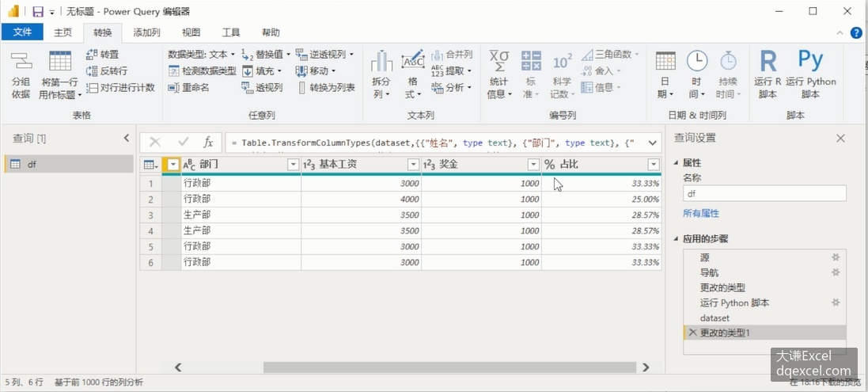Open the table menu icon at grid corner
Screen dimensions: 868x392
tap(150, 165)
